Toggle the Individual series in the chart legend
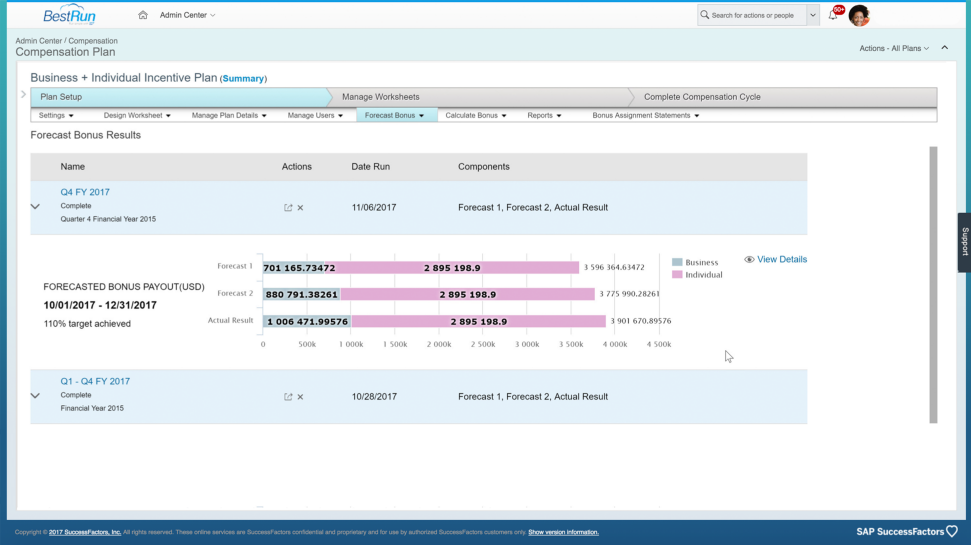Image resolution: width=971 pixels, height=545 pixels. click(697, 274)
